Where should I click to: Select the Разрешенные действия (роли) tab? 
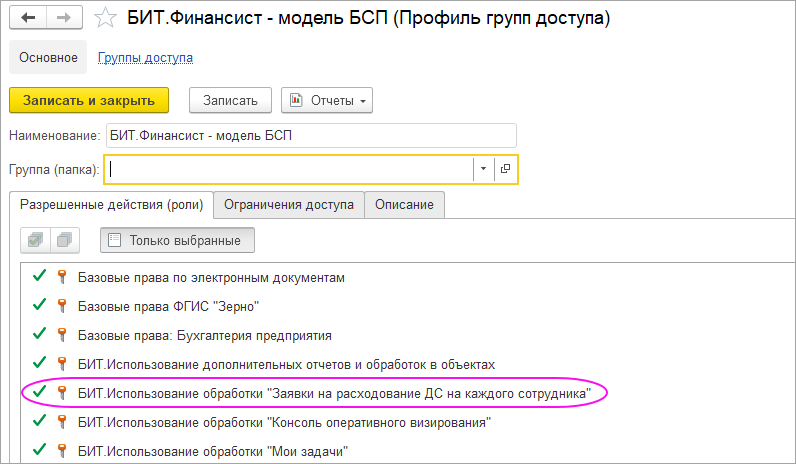(112, 205)
